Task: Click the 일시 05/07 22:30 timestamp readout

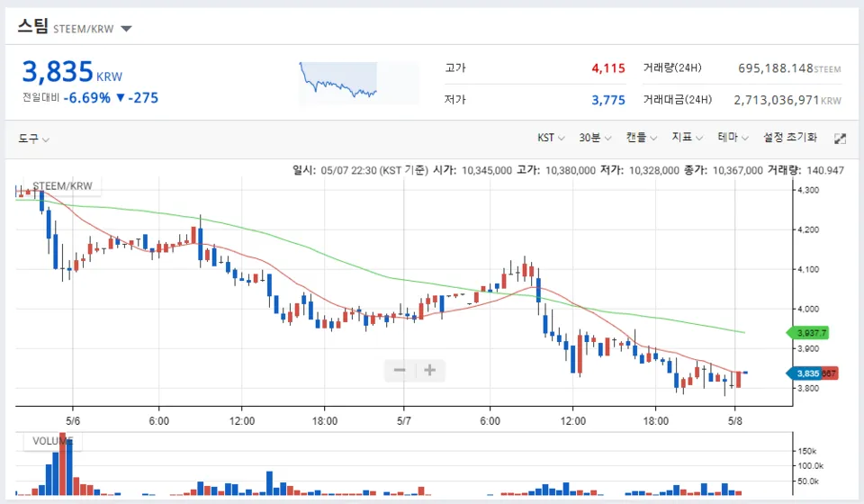Action: click(x=360, y=170)
